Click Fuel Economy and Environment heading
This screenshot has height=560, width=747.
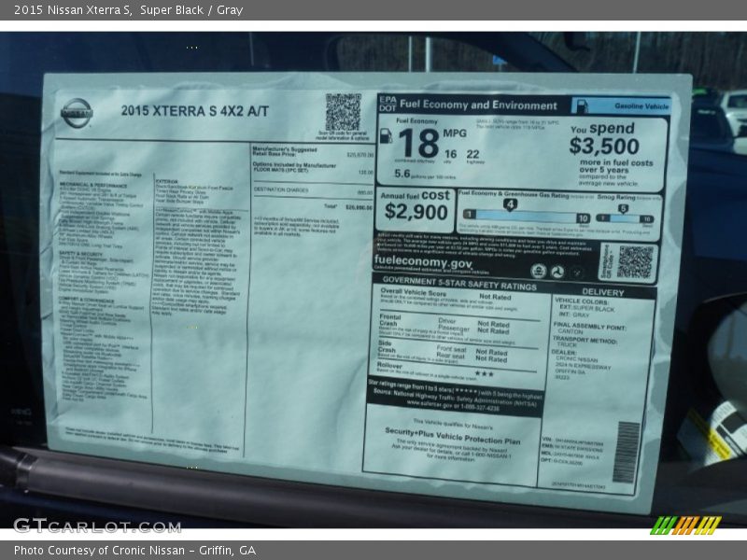pyautogui.click(x=478, y=105)
